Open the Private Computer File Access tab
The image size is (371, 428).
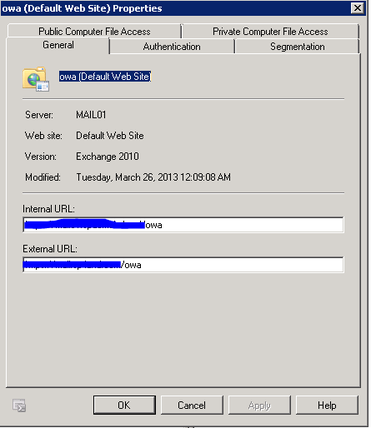click(x=270, y=31)
